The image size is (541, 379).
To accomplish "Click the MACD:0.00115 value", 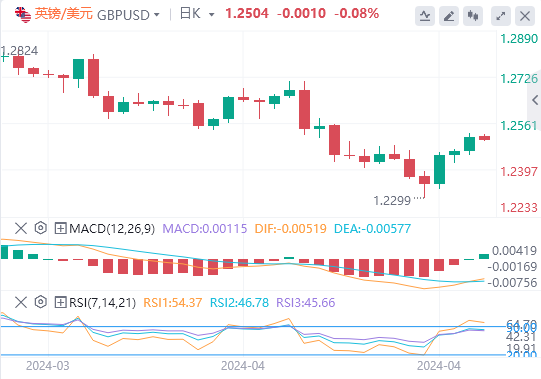I will [x=205, y=229].
